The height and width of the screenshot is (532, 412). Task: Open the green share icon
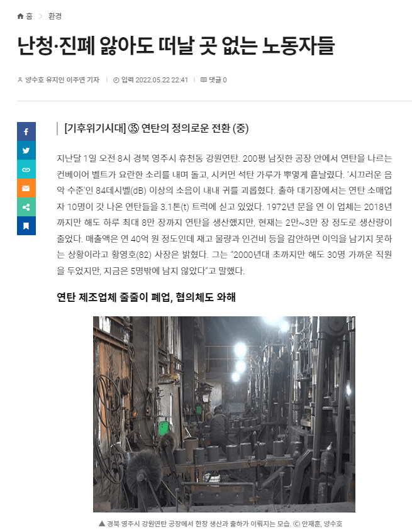(x=26, y=207)
